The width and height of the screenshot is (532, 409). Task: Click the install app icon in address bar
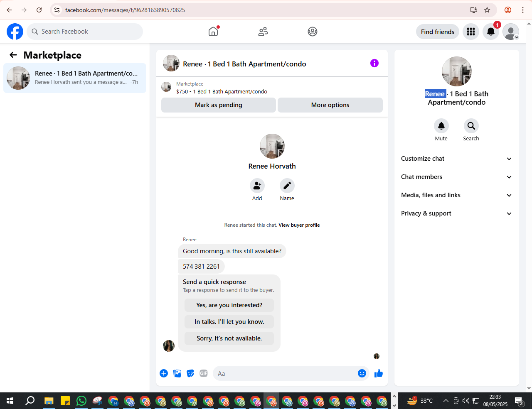point(473,10)
